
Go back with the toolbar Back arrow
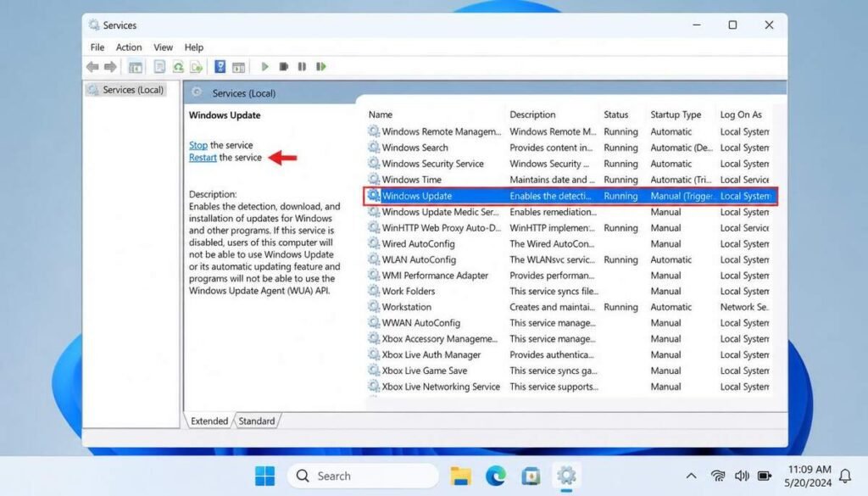pos(92,67)
